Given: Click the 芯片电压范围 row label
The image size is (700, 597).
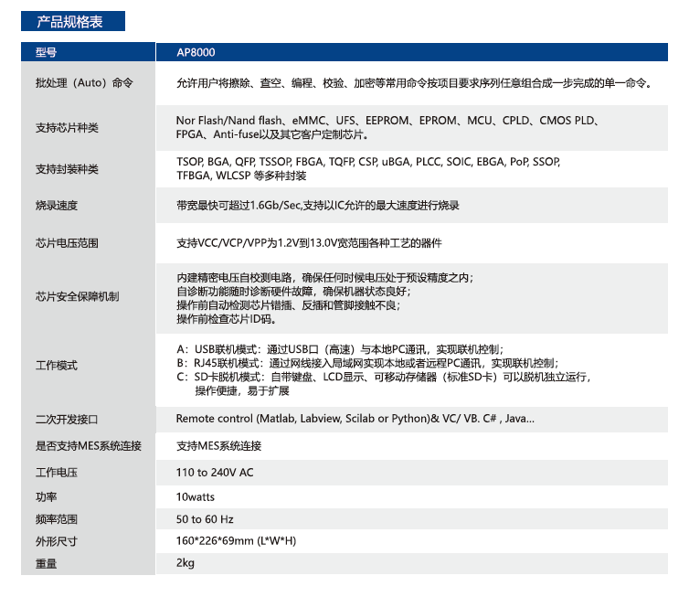Looking at the screenshot, I should point(67,244).
